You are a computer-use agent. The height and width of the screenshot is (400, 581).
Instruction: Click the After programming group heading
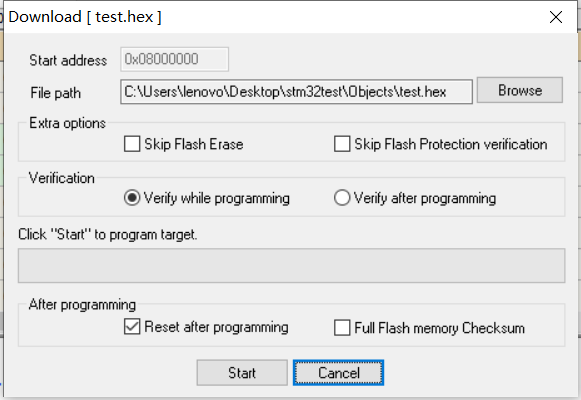(82, 304)
